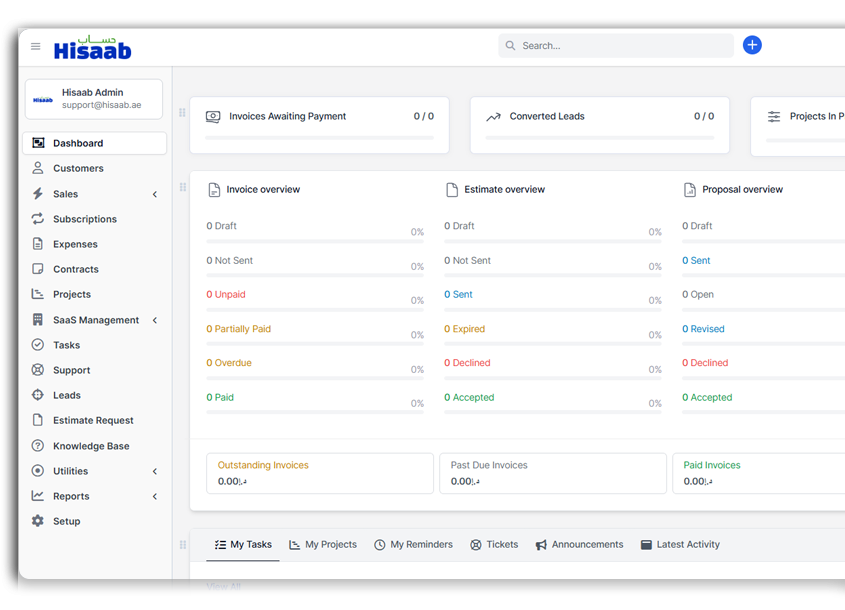
Task: Click the blue plus quick-create icon
Action: click(752, 45)
